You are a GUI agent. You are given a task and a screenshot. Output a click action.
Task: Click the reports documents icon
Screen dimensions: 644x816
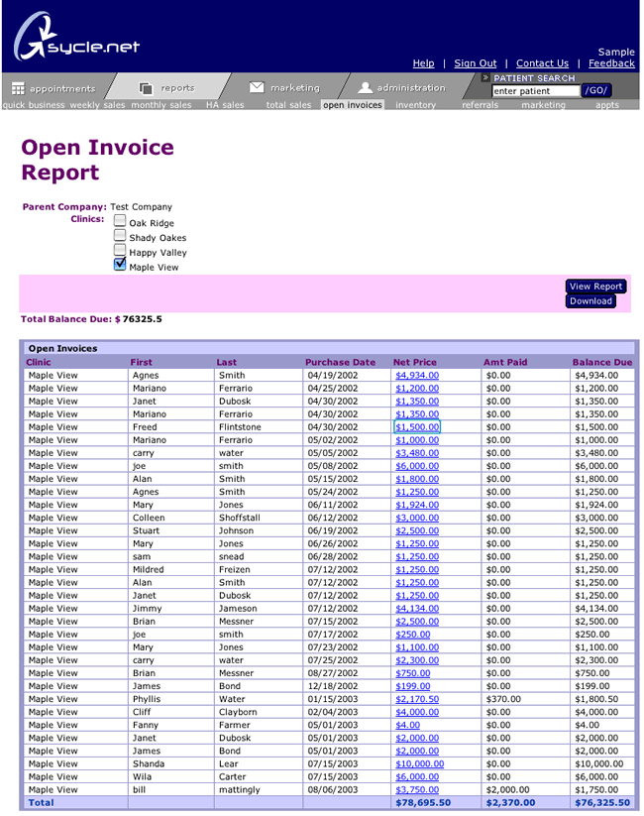[146, 88]
